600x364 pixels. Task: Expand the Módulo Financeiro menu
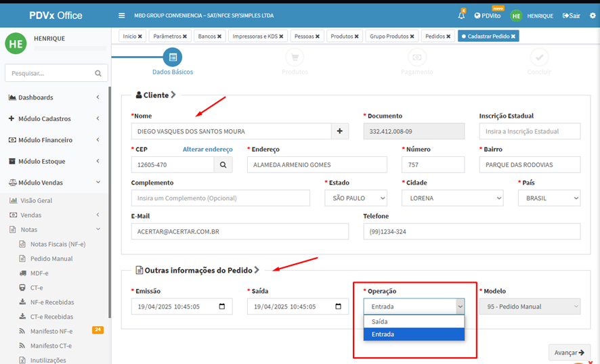click(x=54, y=140)
